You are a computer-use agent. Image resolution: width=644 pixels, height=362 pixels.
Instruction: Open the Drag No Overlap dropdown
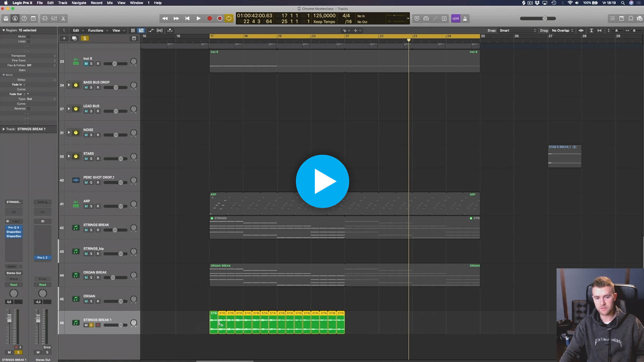click(x=562, y=30)
